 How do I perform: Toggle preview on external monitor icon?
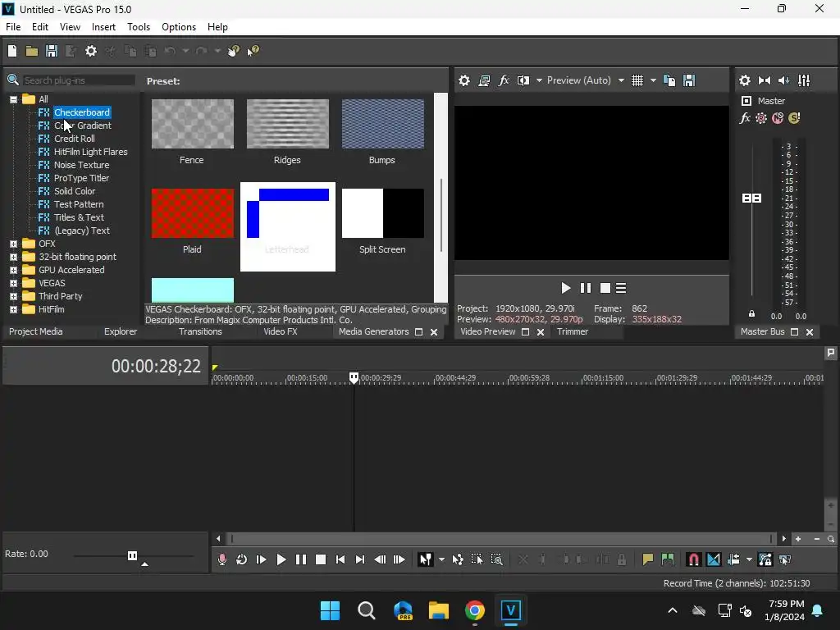point(484,80)
